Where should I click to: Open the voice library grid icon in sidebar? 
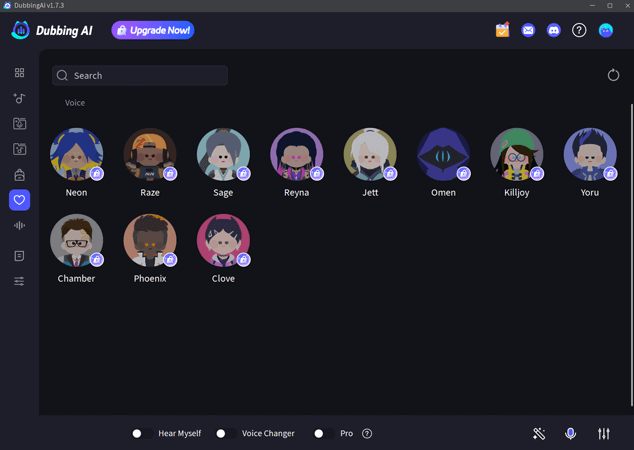click(19, 73)
